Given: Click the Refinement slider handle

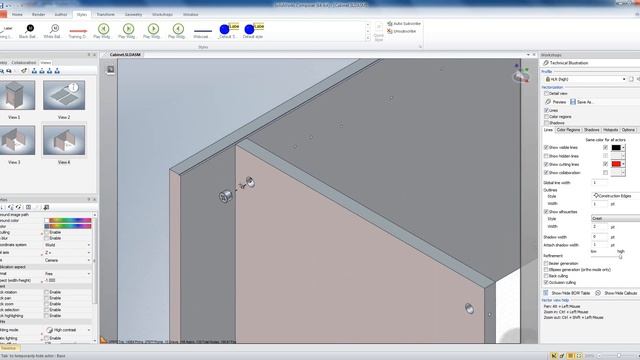Looking at the screenshot, I should pyautogui.click(x=620, y=256).
